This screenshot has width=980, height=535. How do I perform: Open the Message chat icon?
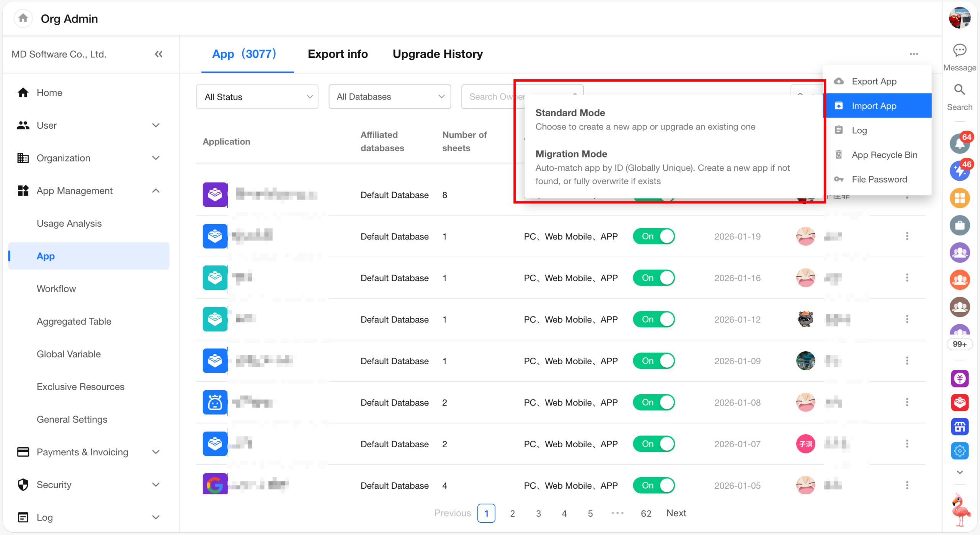[x=959, y=51]
